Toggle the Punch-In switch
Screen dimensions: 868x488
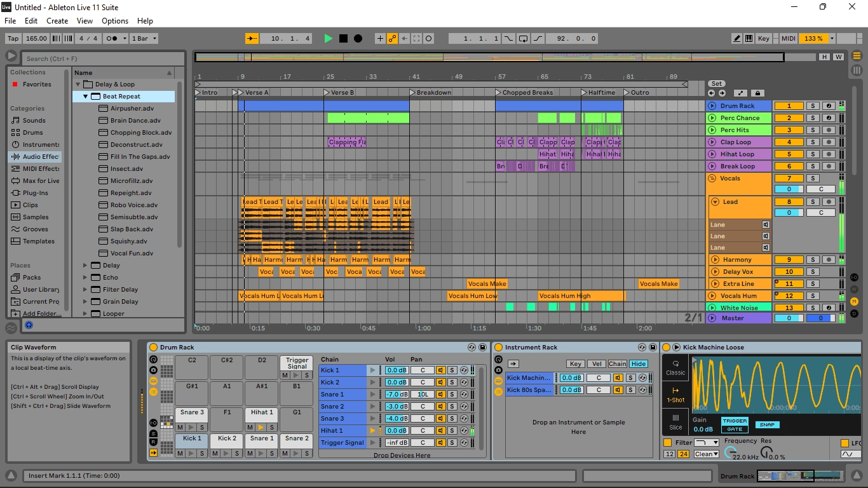508,39
